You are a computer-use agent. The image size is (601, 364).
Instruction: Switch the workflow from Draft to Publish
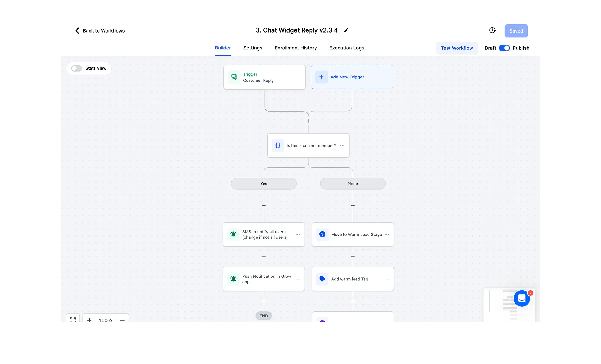tap(504, 48)
